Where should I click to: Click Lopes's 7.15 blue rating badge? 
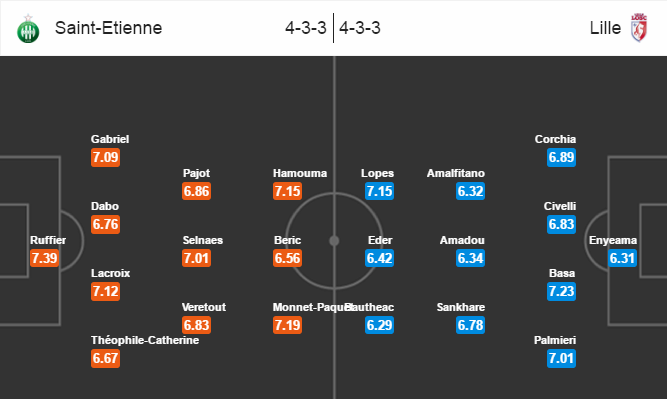(x=379, y=191)
